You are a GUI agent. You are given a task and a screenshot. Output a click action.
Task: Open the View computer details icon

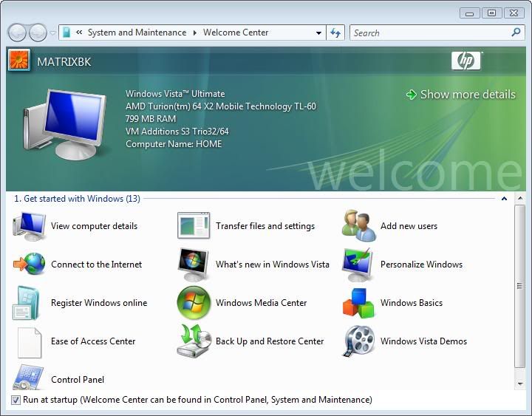[x=30, y=226]
